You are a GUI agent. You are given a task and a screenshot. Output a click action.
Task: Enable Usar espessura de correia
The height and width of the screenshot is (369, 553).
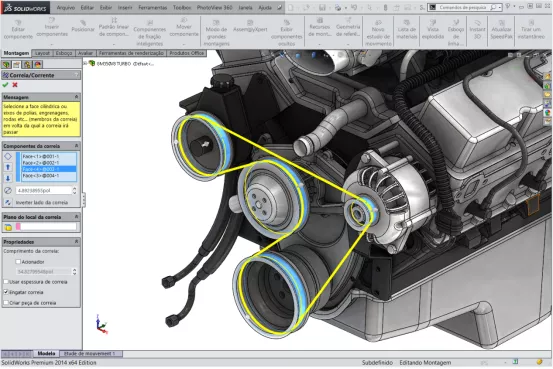(x=6, y=282)
